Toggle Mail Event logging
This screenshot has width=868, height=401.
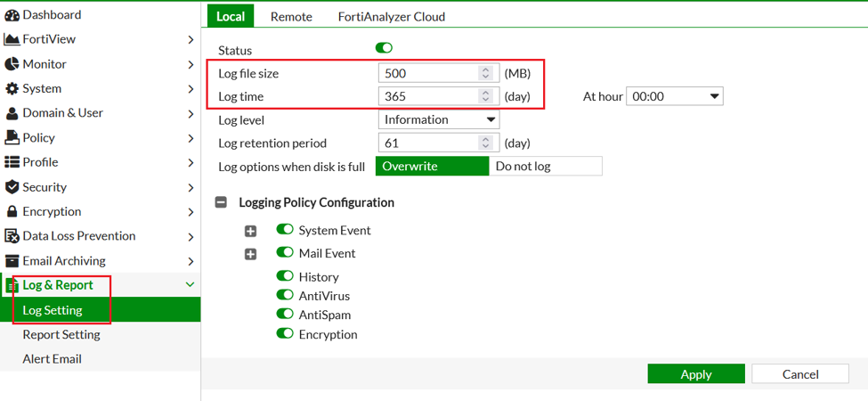(x=285, y=252)
